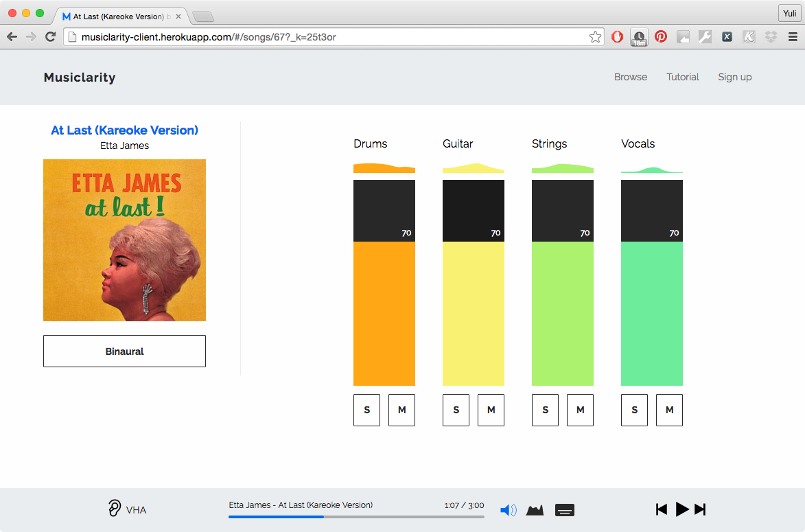Click the picture extension icon
The height and width of the screenshot is (532, 805).
(x=683, y=37)
